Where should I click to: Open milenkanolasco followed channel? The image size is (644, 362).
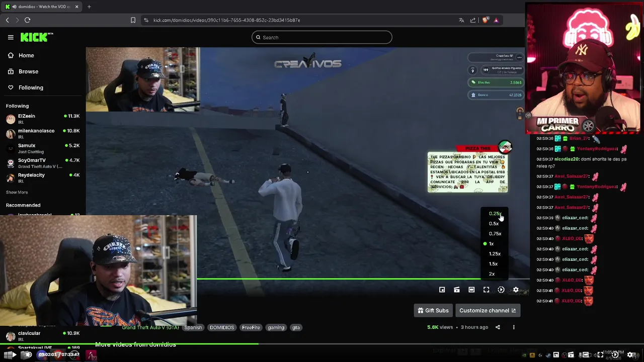(43, 134)
